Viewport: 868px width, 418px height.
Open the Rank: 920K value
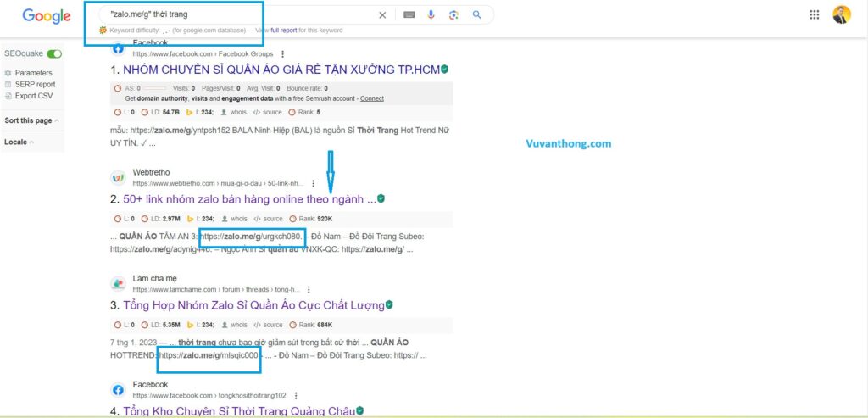310,219
